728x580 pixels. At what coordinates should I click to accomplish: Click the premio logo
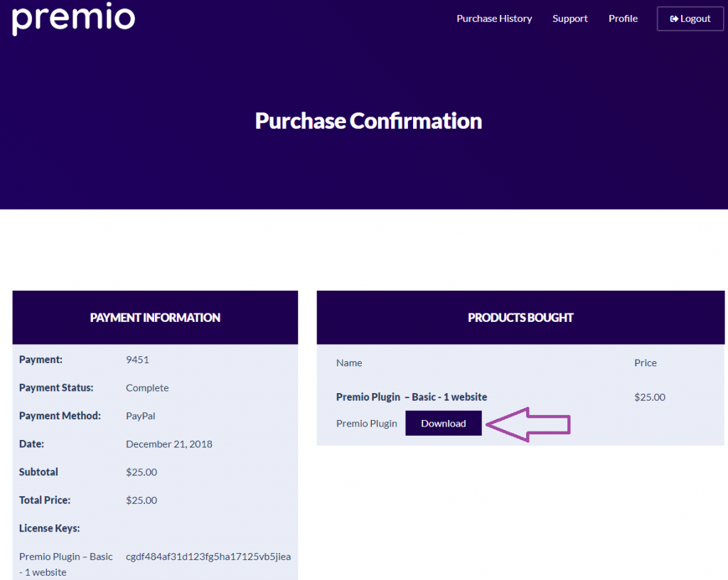(x=73, y=18)
